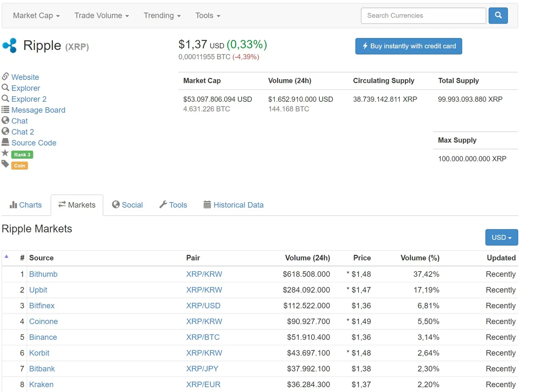
Task: Open the Source Code link
Action: point(34,143)
